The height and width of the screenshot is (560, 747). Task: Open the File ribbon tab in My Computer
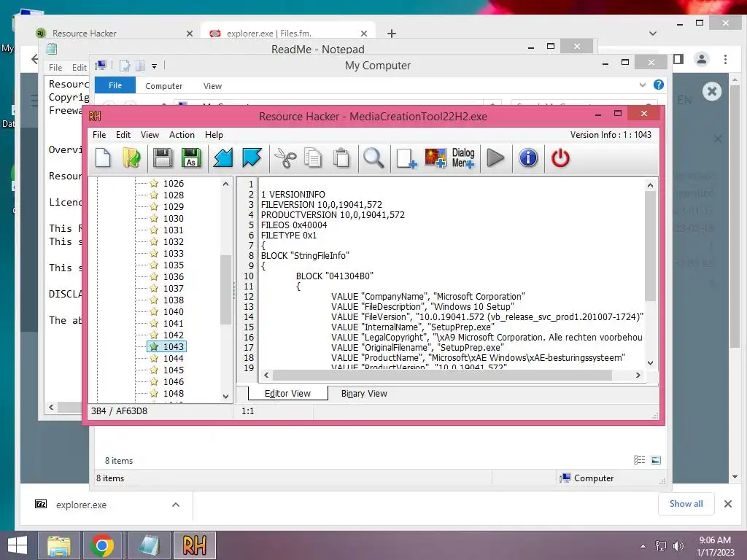(115, 86)
